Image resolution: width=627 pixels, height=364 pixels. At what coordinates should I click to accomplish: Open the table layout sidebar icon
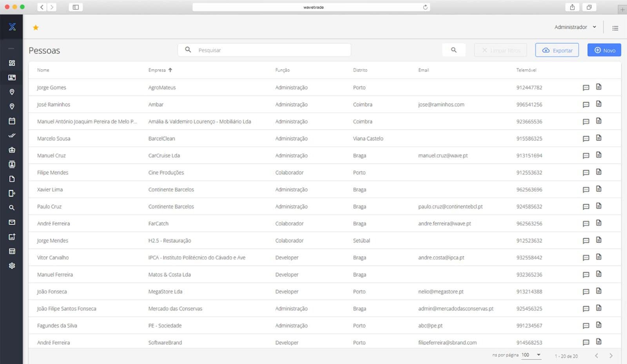coord(12,251)
